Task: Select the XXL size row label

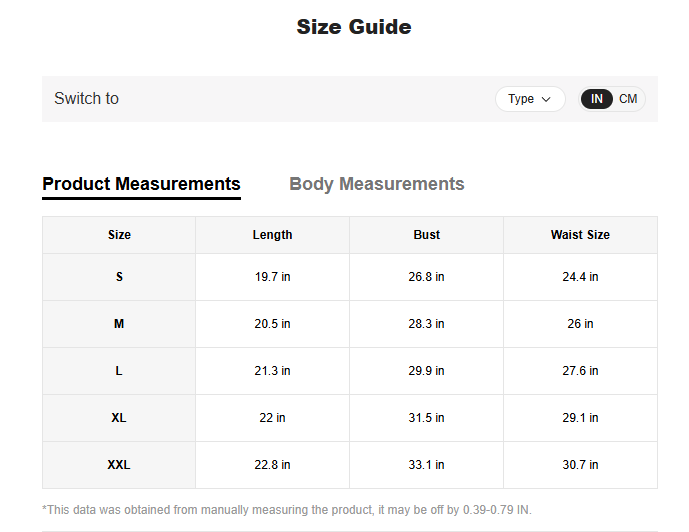Action: 119,465
